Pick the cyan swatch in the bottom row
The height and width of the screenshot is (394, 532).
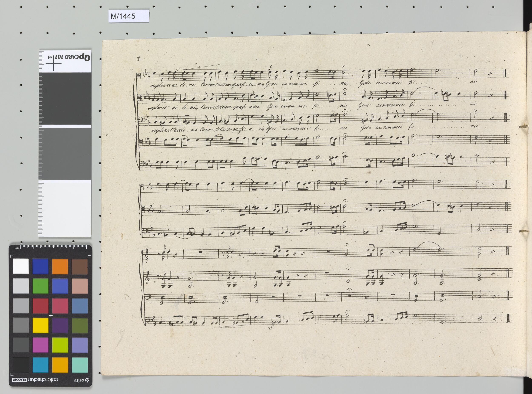(x=40, y=364)
